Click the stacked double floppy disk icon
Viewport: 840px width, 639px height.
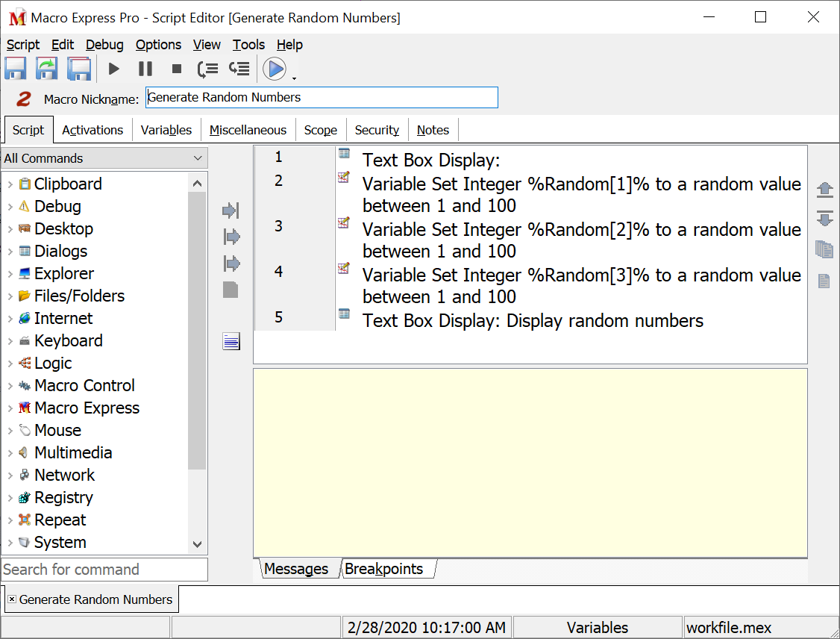tap(79, 69)
